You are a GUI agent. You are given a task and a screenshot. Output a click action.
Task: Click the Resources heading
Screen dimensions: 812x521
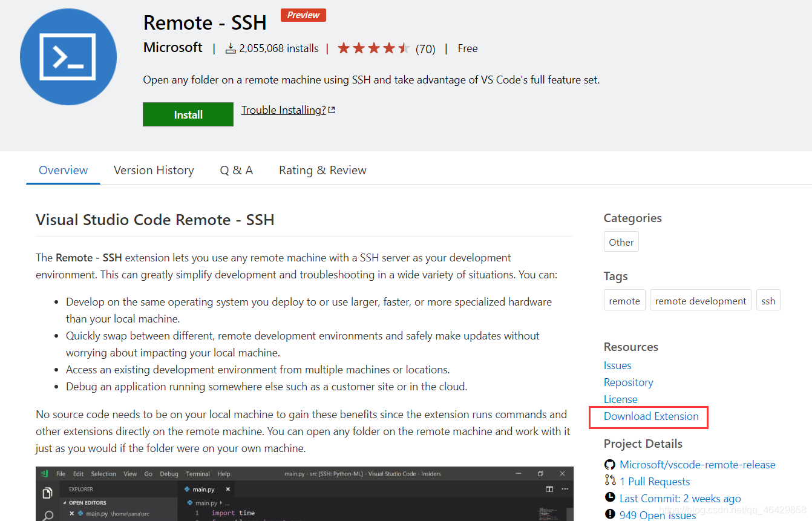[631, 347]
